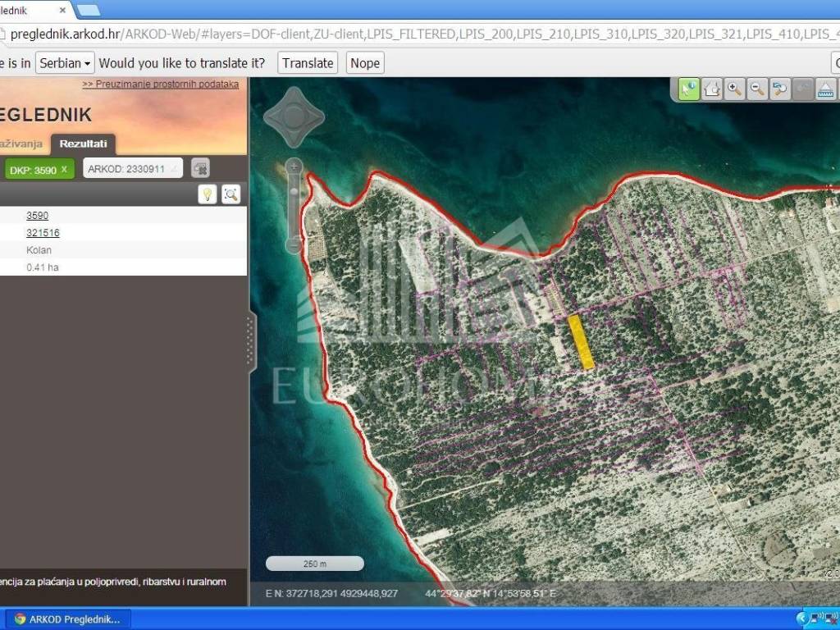Click the light bulb highlight icon
840x630 pixels.
[x=208, y=194]
